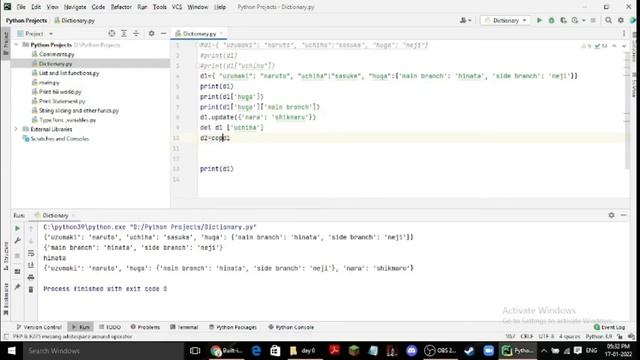Image resolution: width=640 pixels, height=360 pixels.
Task: Click the print icon in Run panel
Action: point(31,278)
